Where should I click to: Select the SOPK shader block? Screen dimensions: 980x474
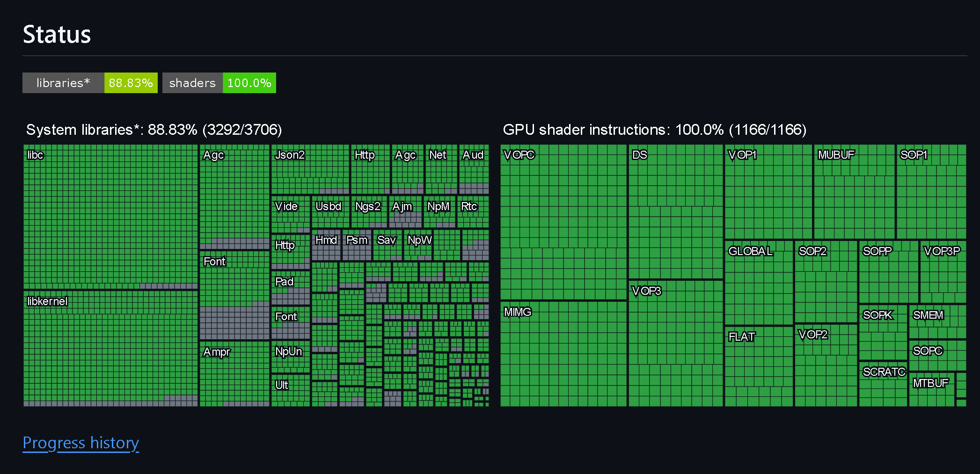click(883, 333)
